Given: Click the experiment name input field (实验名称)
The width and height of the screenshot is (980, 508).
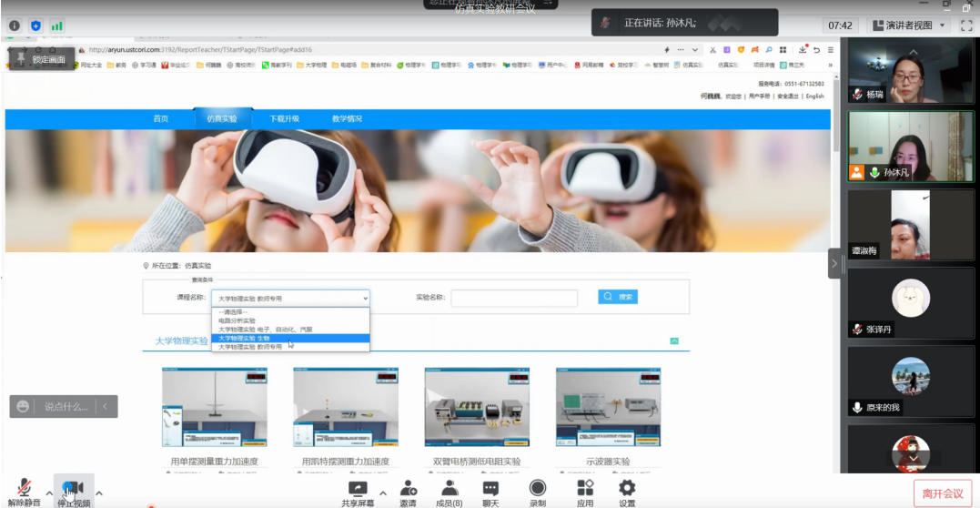Looking at the screenshot, I should [x=513, y=298].
